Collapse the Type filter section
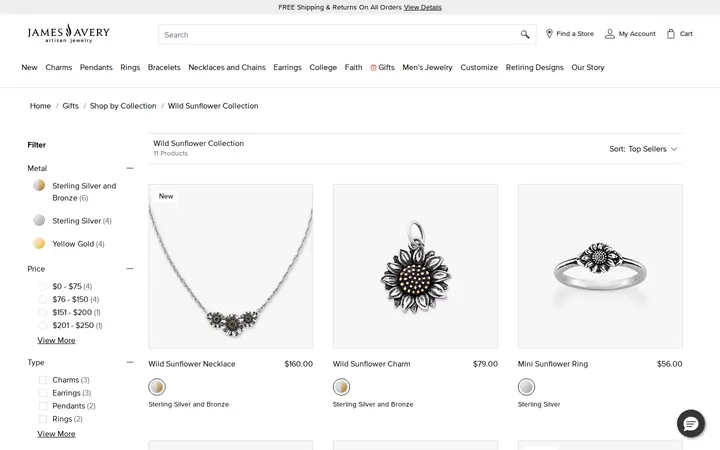The width and height of the screenshot is (720, 450). click(130, 362)
